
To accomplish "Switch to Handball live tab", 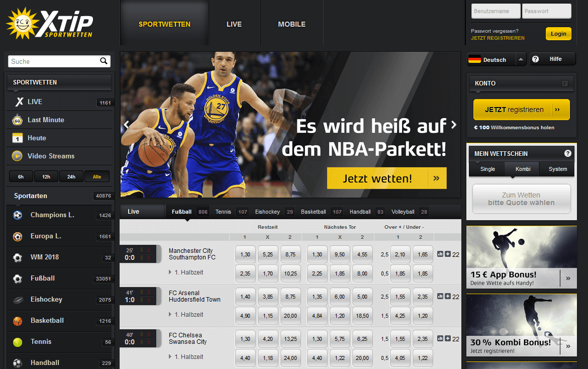I will click(366, 212).
